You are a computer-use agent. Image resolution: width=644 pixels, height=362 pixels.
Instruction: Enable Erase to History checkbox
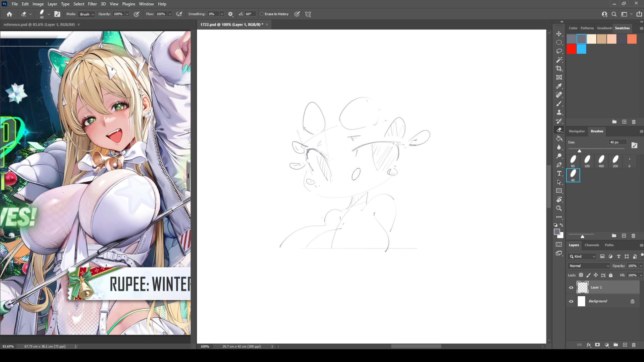(x=262, y=14)
